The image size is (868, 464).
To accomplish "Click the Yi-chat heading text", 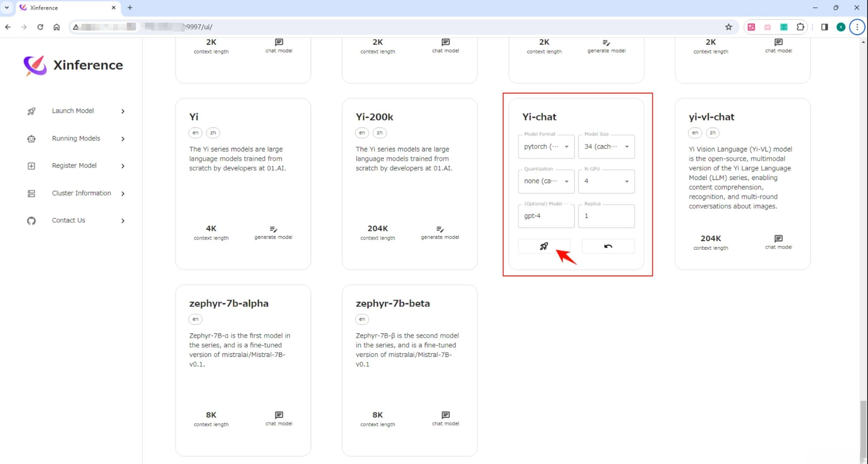I will [x=539, y=117].
